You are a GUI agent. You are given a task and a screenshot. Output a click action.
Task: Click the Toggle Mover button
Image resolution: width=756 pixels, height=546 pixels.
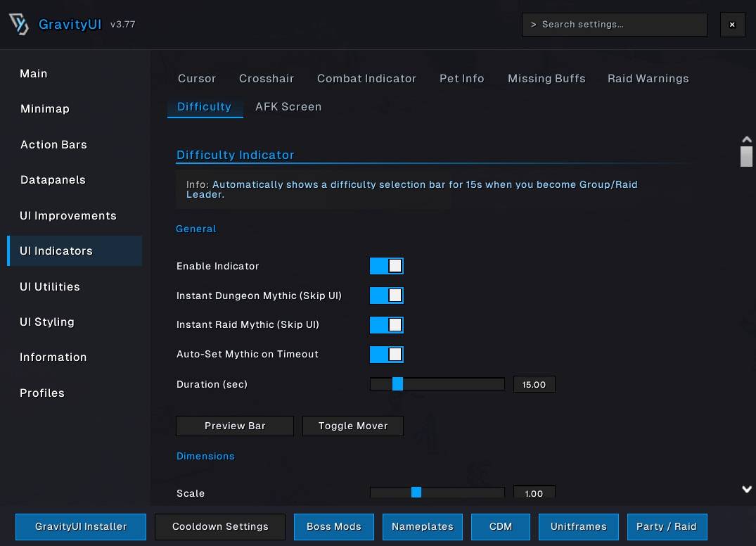tap(353, 426)
